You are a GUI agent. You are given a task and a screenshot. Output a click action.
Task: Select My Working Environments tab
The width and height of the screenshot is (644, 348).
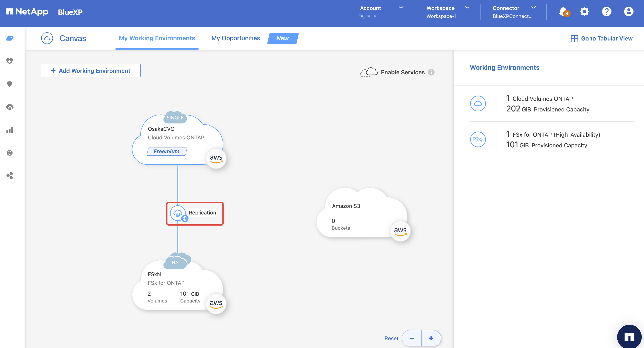point(157,38)
